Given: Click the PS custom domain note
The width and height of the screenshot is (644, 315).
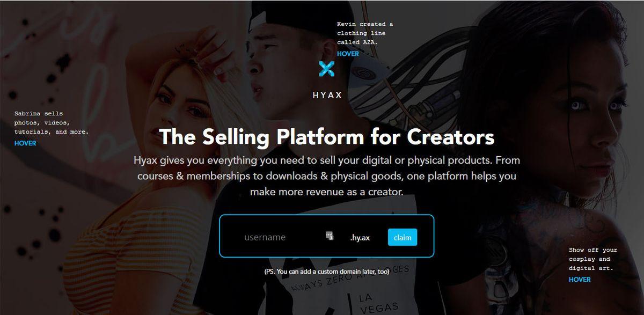Looking at the screenshot, I should coord(326,272).
